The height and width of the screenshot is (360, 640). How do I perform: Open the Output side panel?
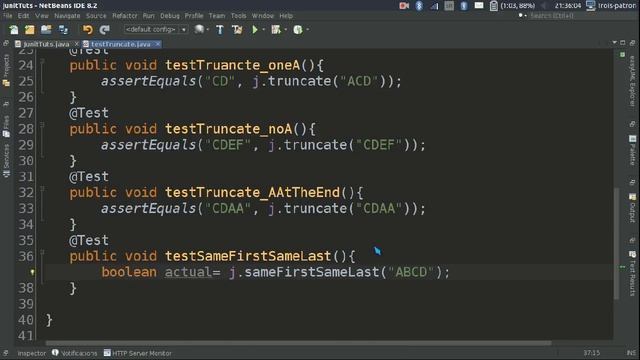click(632, 208)
